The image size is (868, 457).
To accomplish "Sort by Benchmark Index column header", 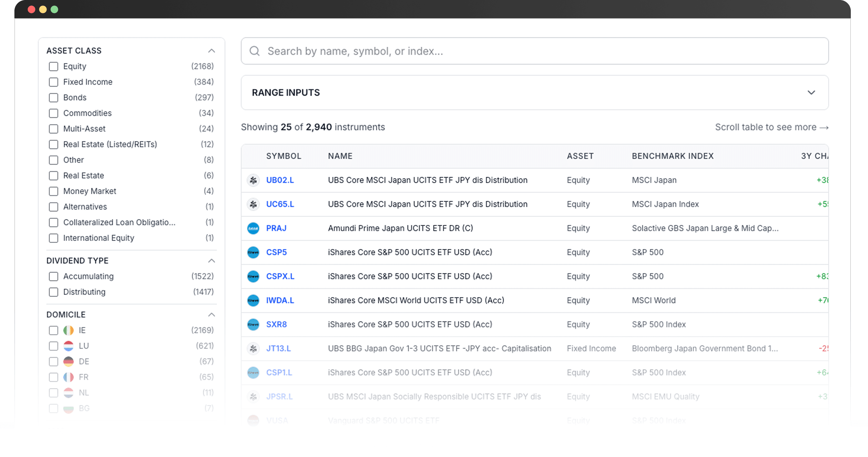I will (673, 156).
